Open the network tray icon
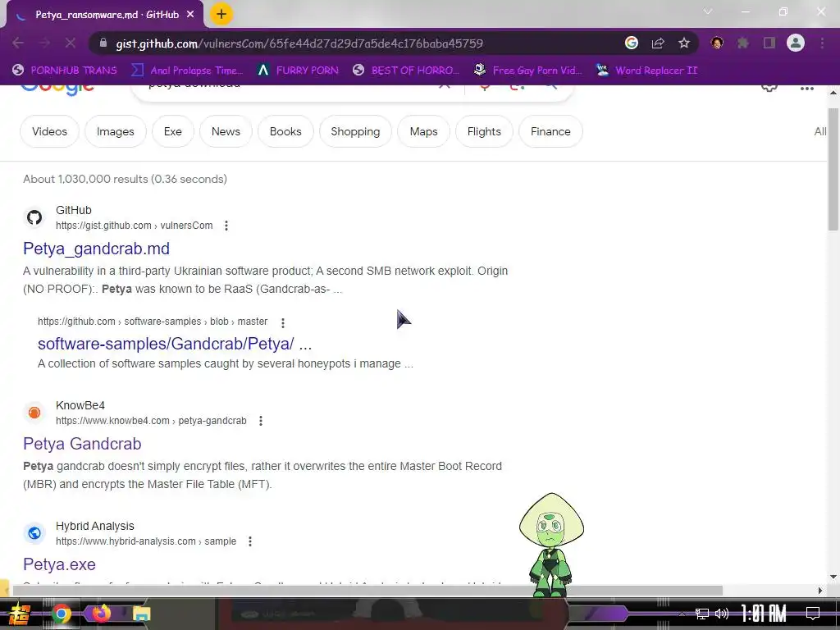840x630 pixels. click(702, 614)
